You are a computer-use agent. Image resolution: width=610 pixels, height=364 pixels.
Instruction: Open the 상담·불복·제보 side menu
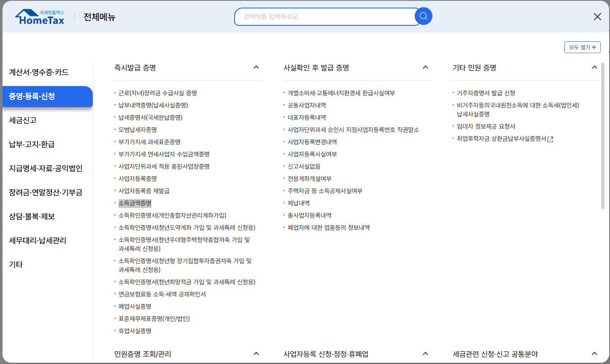coord(32,216)
